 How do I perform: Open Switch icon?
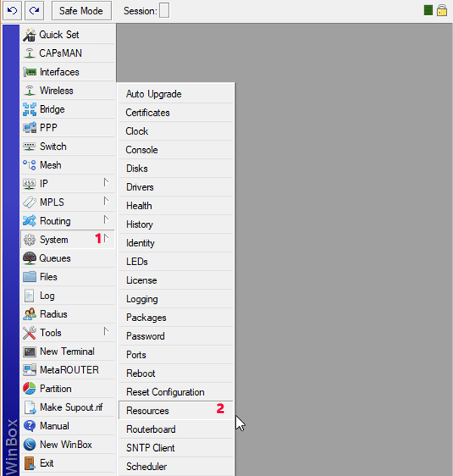[x=29, y=147]
